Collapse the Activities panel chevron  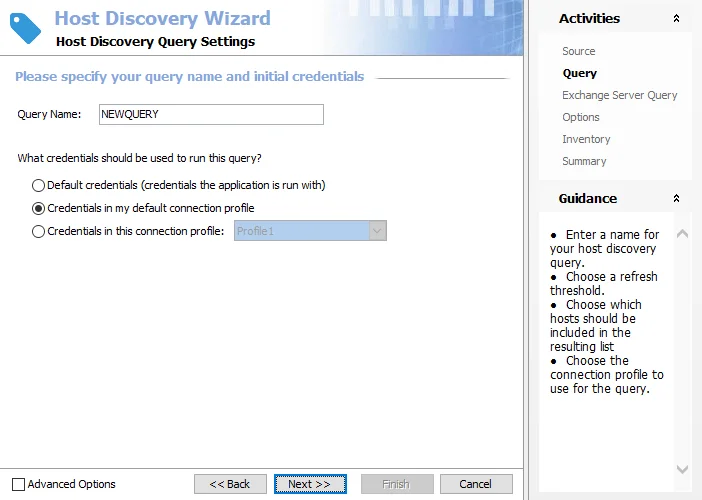676,18
